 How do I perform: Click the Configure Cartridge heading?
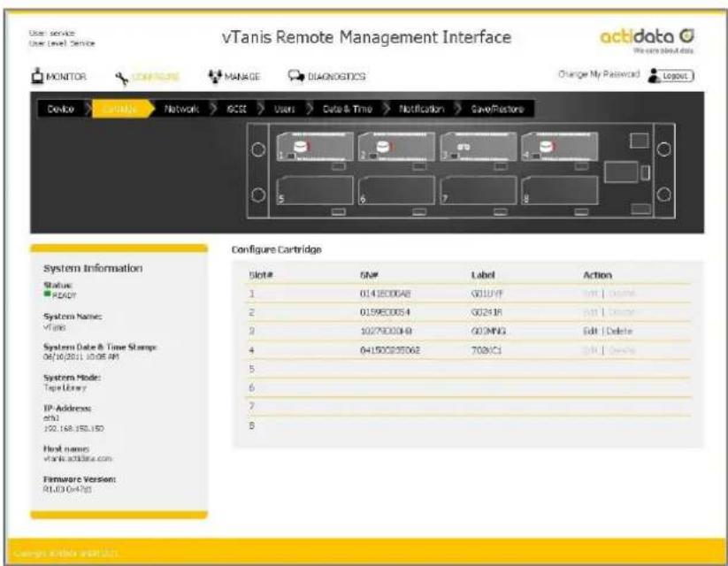[276, 249]
